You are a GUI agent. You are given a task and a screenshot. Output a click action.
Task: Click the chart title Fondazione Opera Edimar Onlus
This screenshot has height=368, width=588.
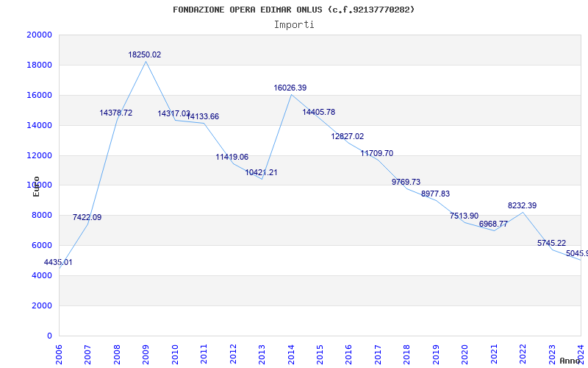(294, 10)
